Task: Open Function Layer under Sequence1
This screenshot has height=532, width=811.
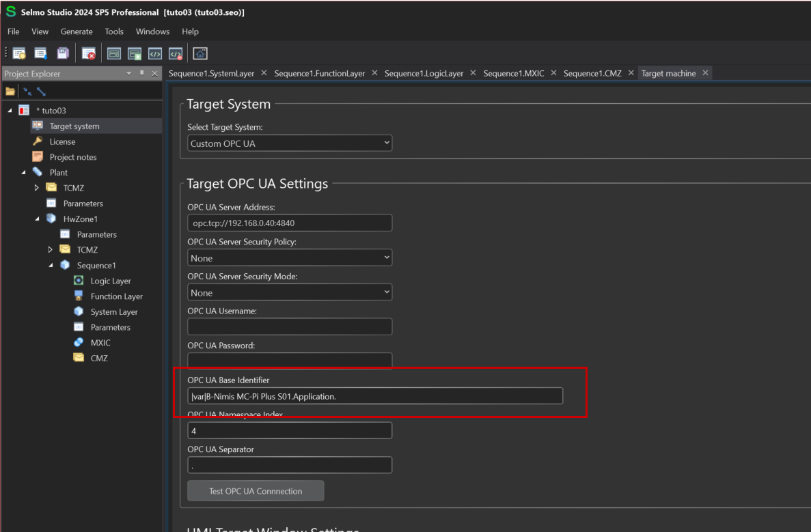Action: point(116,296)
